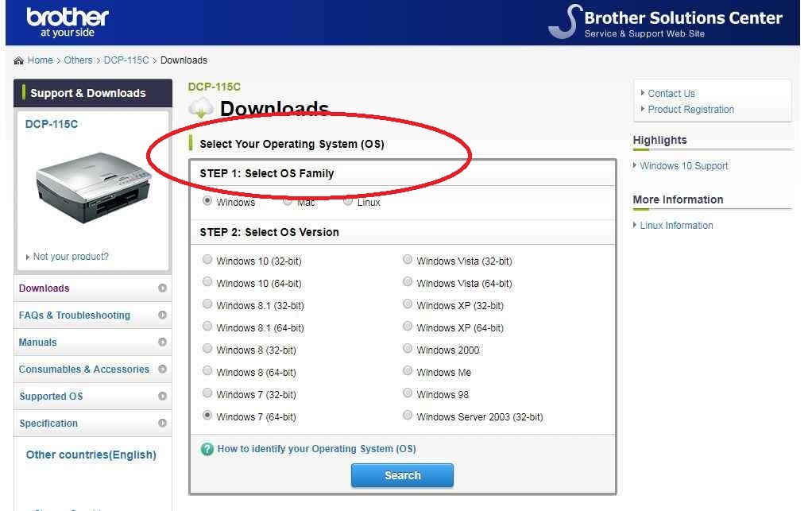Select the Windows OS family radio button

coord(207,201)
